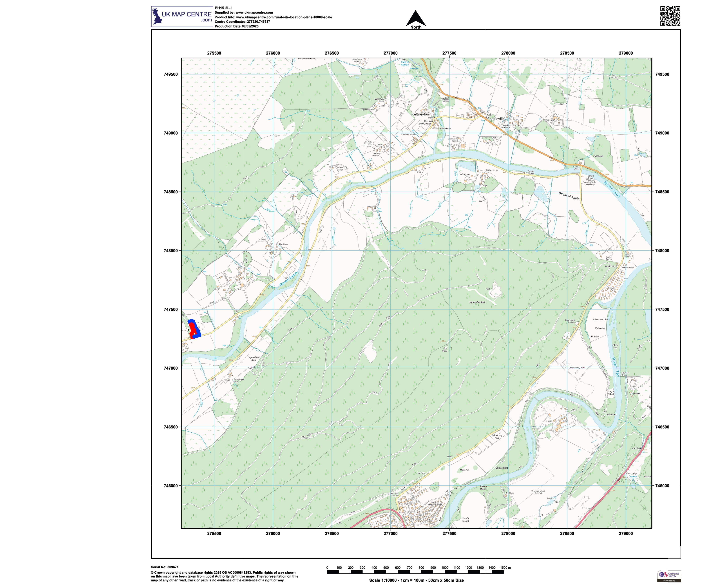Click the Ordnance Survey licensed data logo
Viewport: 710px width, 588px height.
point(669,576)
